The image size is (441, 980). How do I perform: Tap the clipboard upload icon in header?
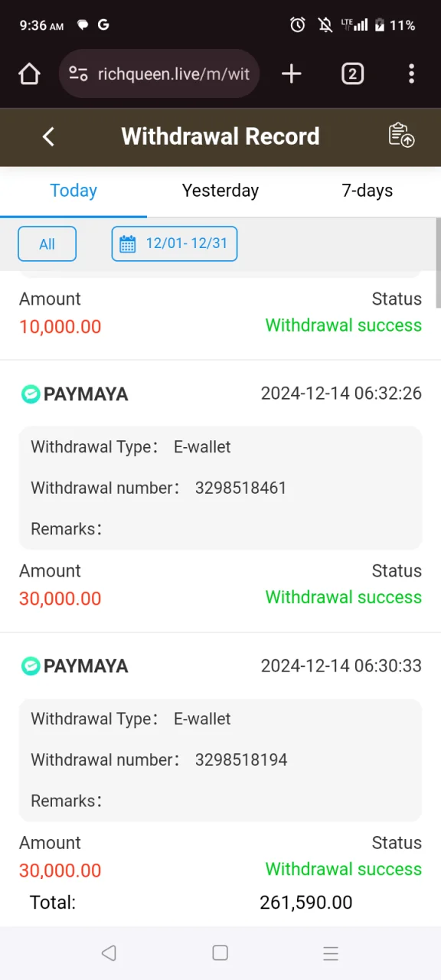(402, 136)
